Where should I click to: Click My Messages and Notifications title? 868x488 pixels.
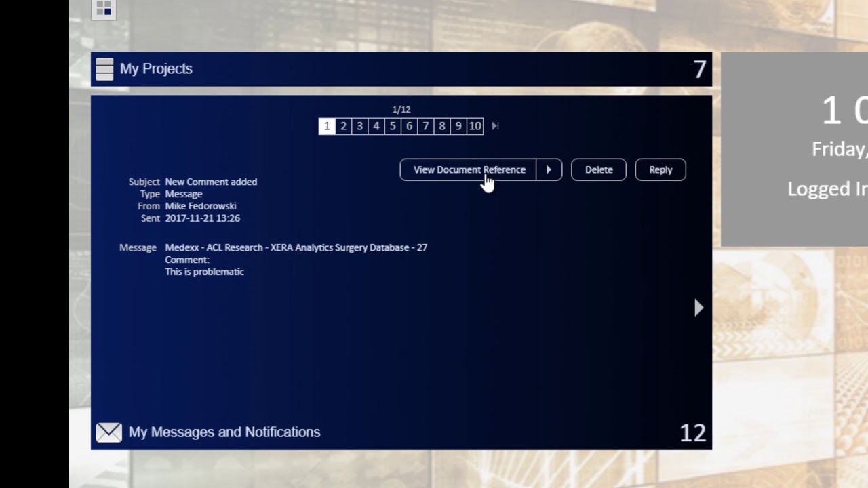(x=224, y=432)
